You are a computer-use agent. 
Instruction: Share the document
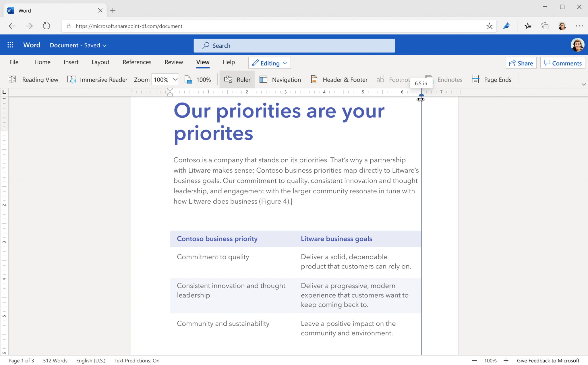pos(521,63)
